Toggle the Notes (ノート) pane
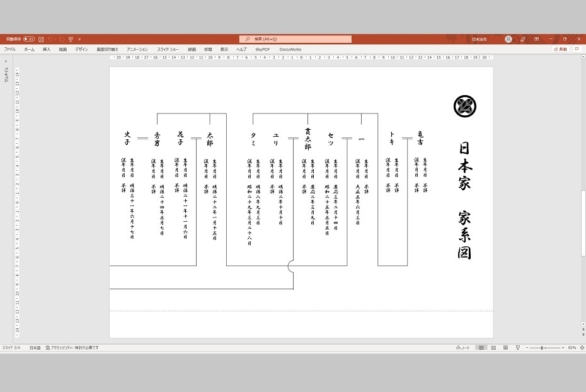 (x=464, y=347)
